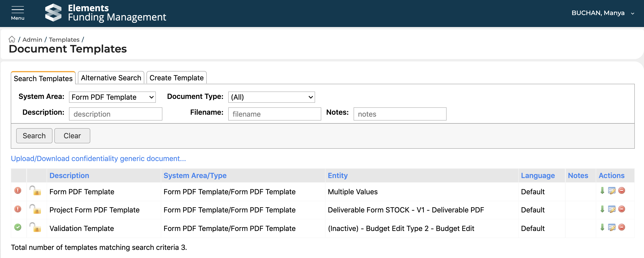644x258 pixels.
Task: Click the home icon in breadcrumb
Action: tap(12, 39)
